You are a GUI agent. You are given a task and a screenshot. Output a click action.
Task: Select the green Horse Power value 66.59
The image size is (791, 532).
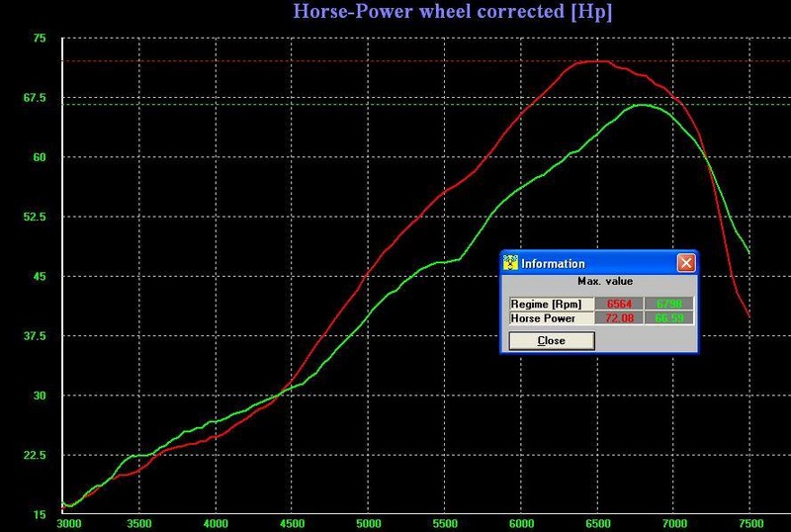point(669,318)
